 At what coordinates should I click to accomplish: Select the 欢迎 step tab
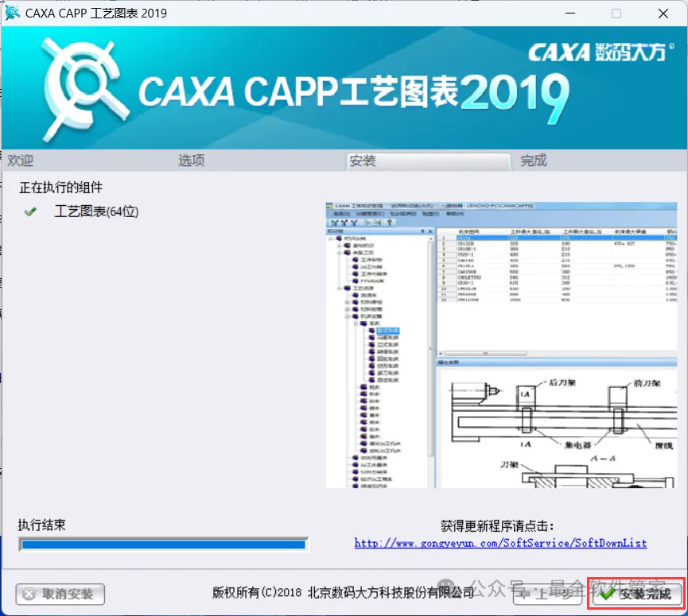(20, 161)
